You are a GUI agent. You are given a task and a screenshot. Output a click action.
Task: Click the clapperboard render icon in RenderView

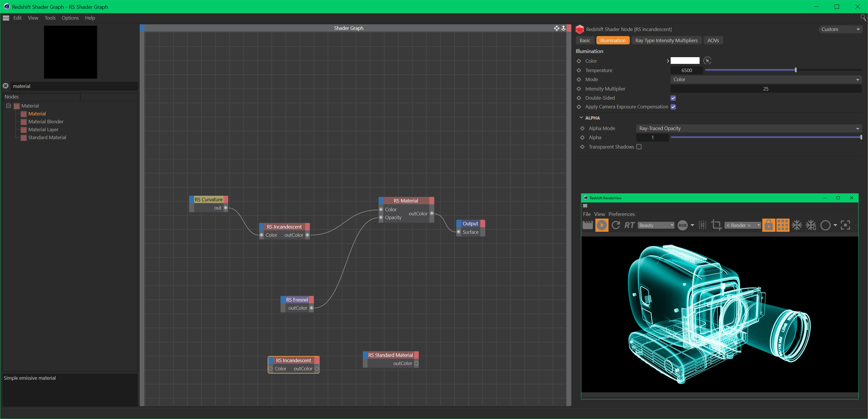[x=588, y=225]
